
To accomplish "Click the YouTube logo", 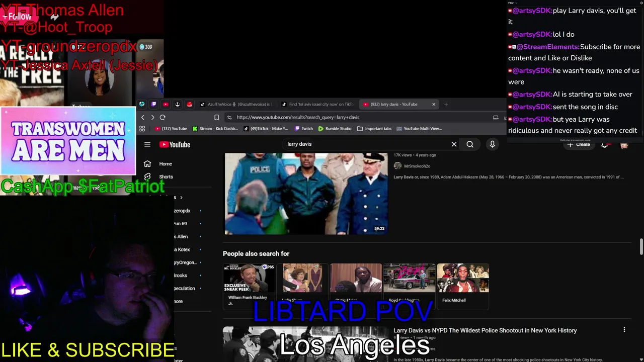I will [x=175, y=144].
